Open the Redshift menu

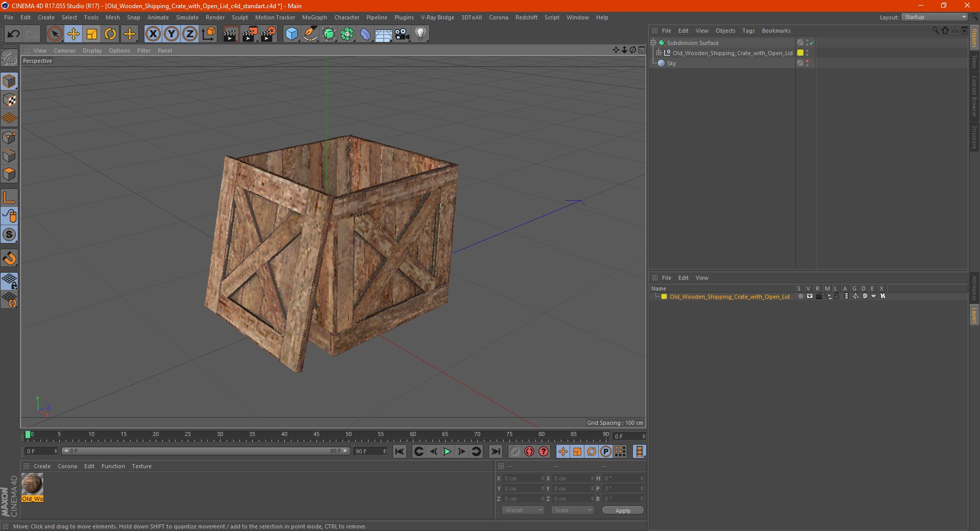[526, 17]
